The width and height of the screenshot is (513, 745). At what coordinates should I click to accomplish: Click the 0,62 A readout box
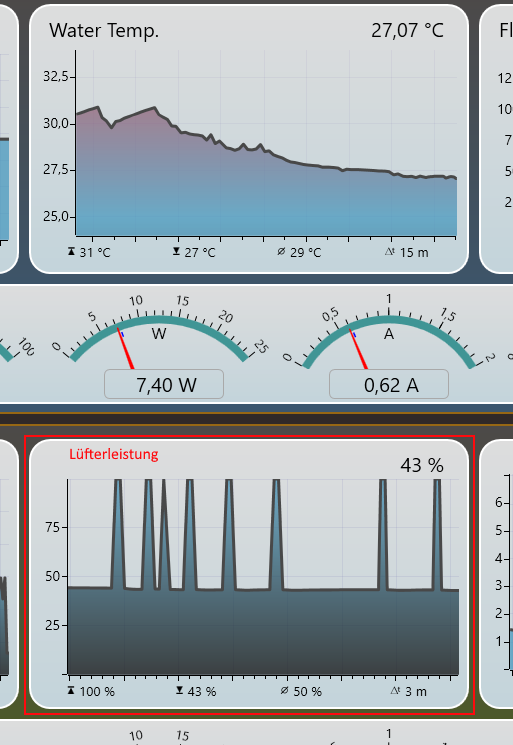(x=389, y=384)
